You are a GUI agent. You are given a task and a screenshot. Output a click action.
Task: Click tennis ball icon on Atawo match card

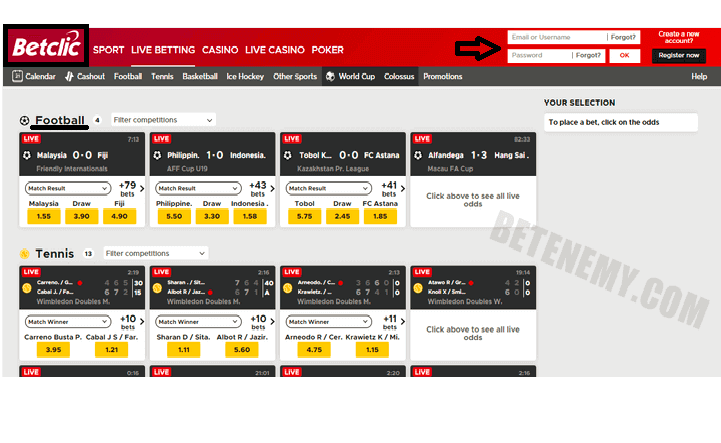click(x=418, y=288)
